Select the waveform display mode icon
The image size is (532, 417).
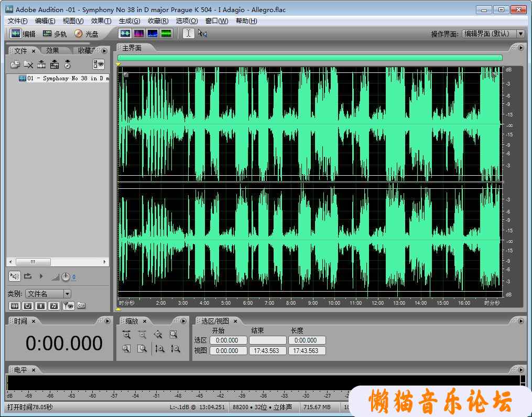click(125, 33)
